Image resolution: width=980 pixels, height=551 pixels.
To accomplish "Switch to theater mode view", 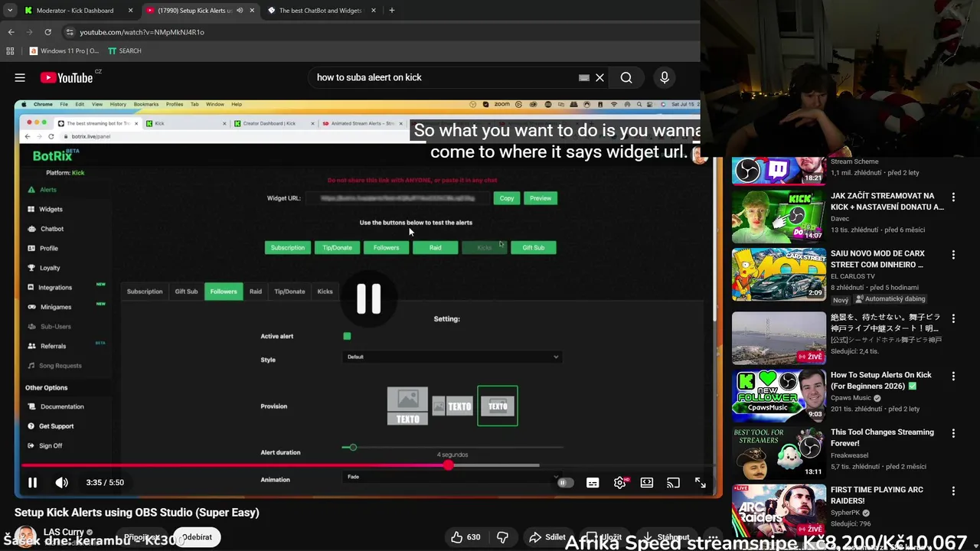I will pyautogui.click(x=647, y=482).
